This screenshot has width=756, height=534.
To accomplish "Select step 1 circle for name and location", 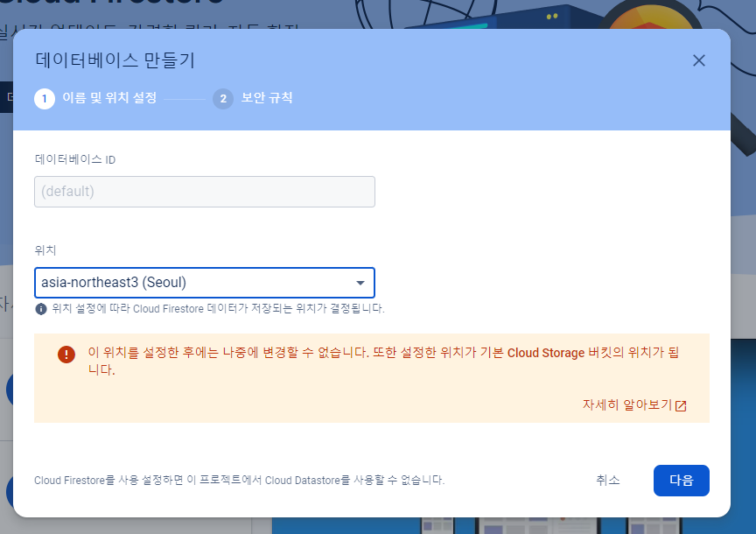I will 45,99.
